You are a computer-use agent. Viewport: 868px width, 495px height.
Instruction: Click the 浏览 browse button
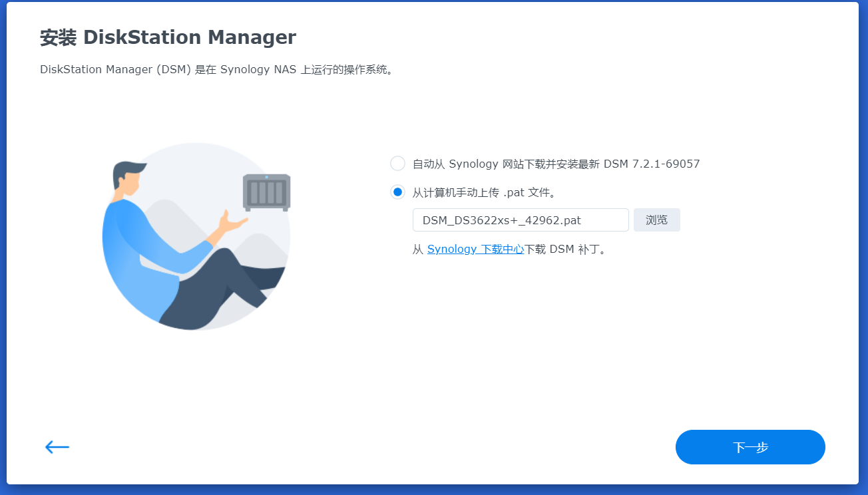tap(657, 220)
